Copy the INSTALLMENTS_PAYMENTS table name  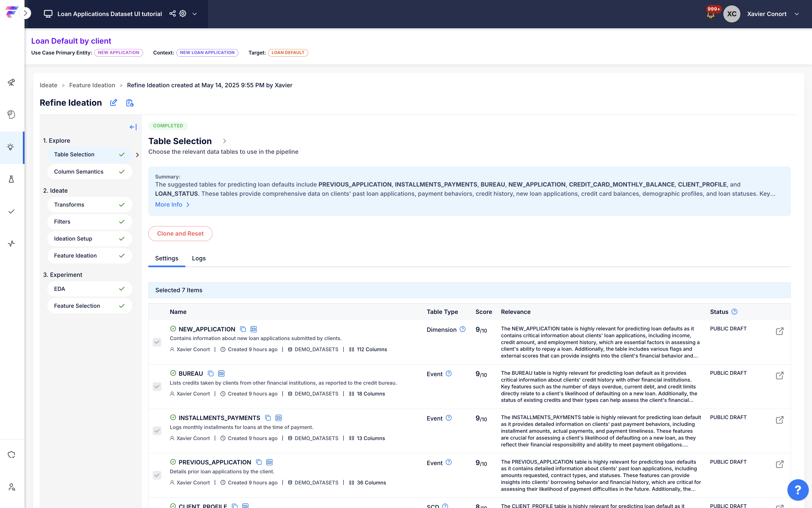pyautogui.click(x=268, y=418)
